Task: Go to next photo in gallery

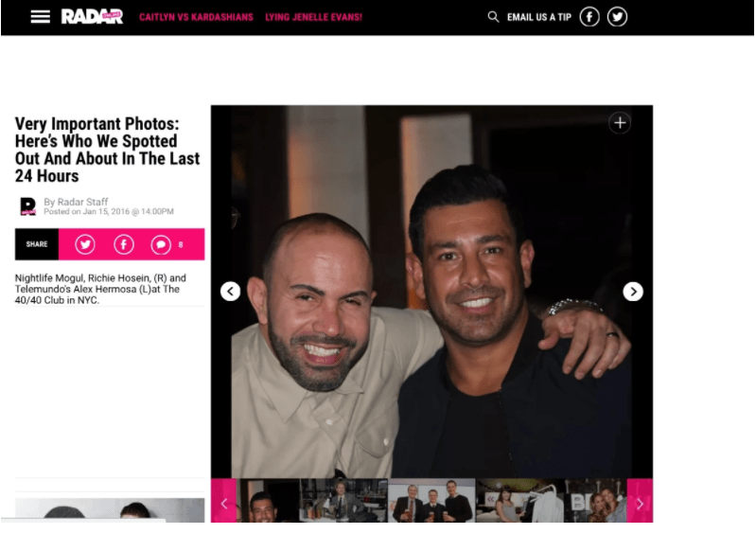Action: coord(633,292)
